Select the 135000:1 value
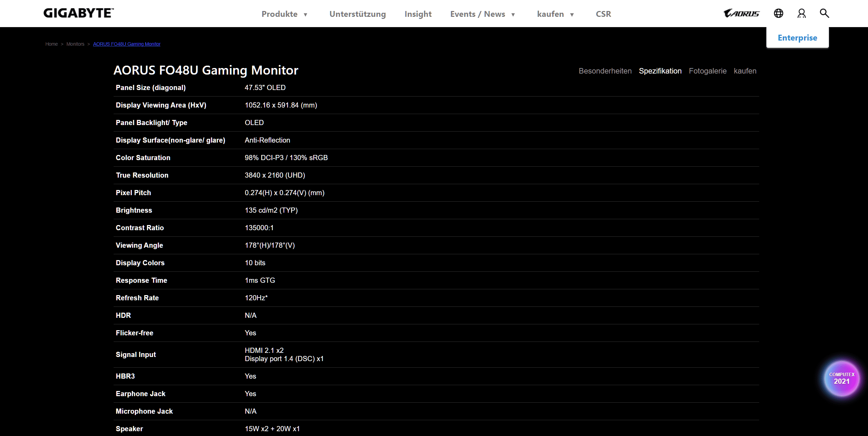The height and width of the screenshot is (436, 868). click(259, 228)
